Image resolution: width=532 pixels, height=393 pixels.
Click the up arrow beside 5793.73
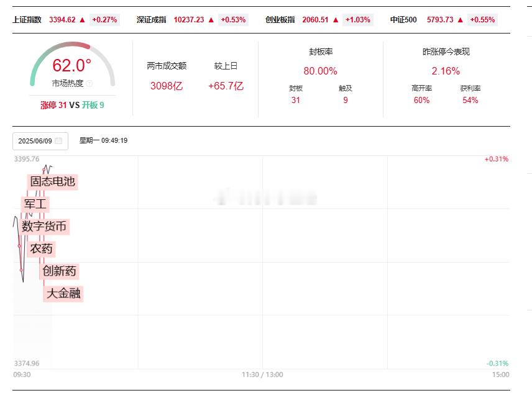pyautogui.click(x=460, y=20)
